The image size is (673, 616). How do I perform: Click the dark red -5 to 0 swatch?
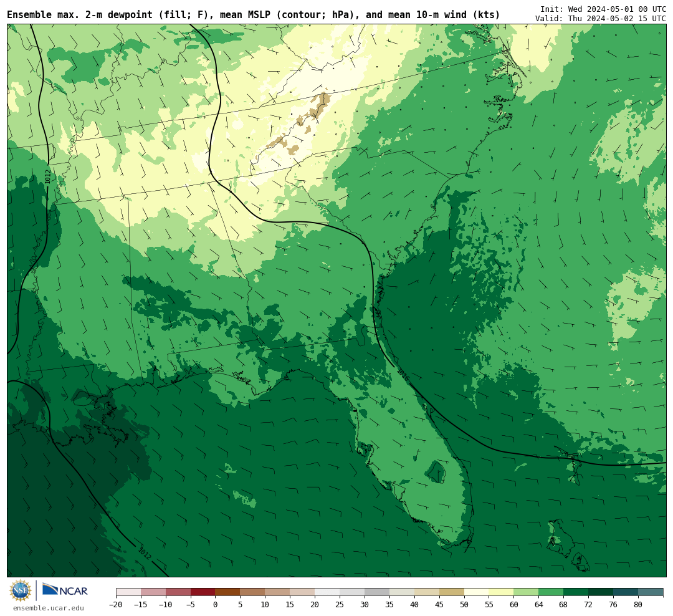(x=203, y=592)
